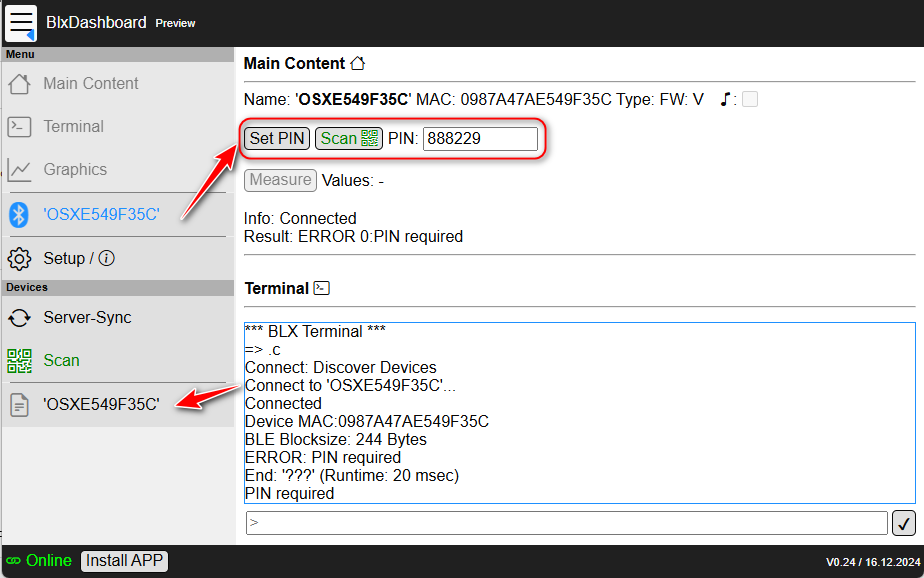Open Main Content menu item
924x578 pixels.
[x=90, y=84]
